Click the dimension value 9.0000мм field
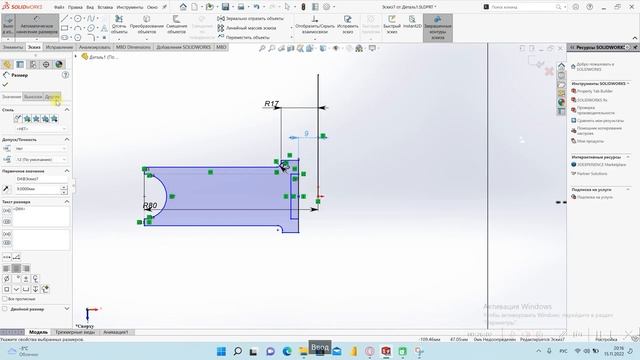The width and height of the screenshot is (640, 360). coord(38,189)
